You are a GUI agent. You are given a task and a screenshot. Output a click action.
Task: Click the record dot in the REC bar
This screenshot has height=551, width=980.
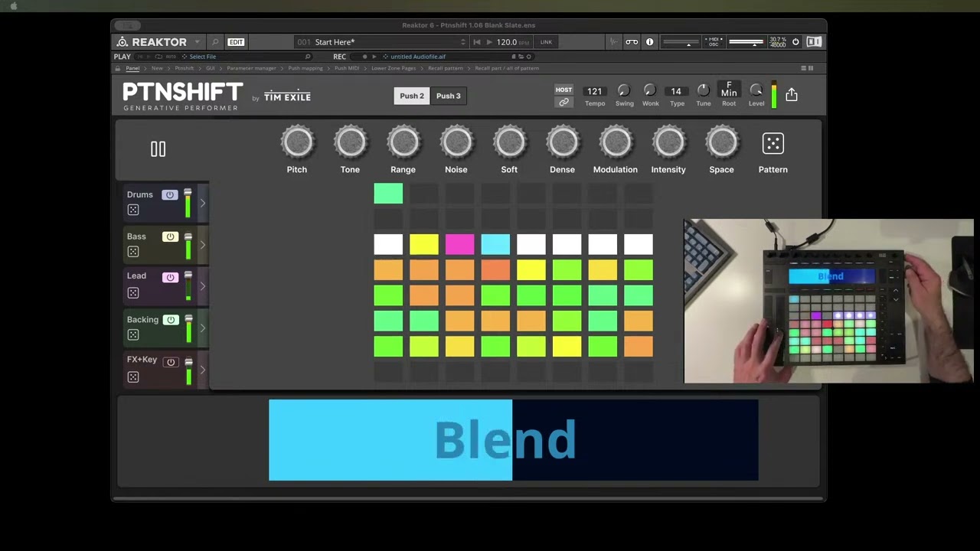364,57
